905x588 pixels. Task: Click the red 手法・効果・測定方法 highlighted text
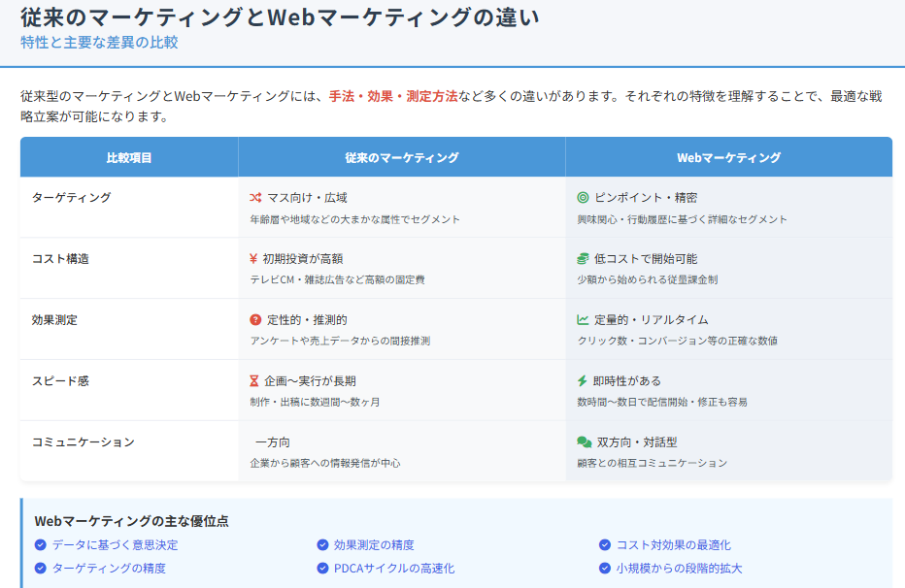click(393, 96)
